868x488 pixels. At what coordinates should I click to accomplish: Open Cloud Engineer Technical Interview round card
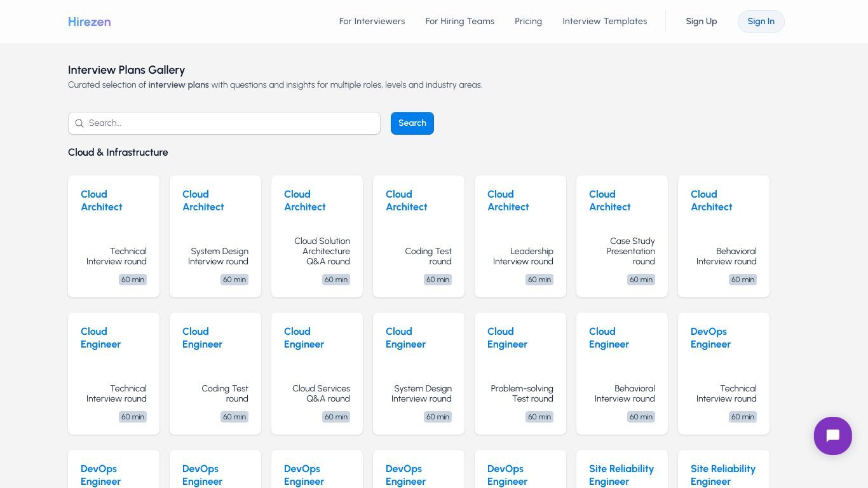click(x=114, y=374)
